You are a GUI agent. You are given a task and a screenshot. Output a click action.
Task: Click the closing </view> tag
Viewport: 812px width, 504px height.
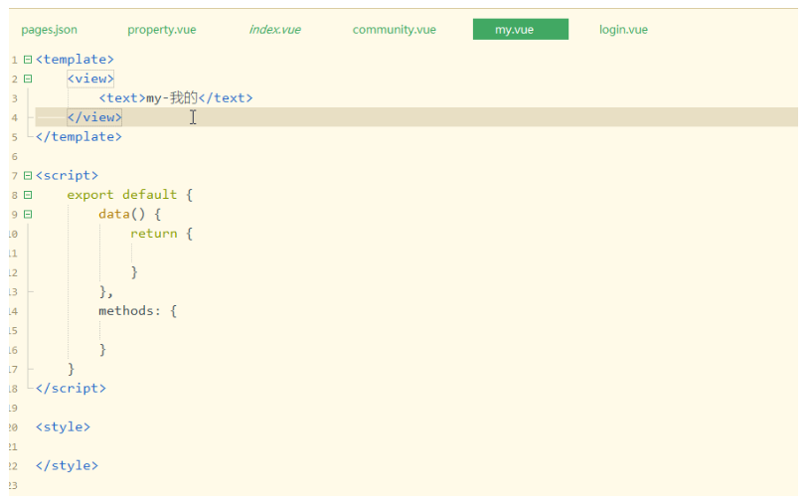pos(94,117)
